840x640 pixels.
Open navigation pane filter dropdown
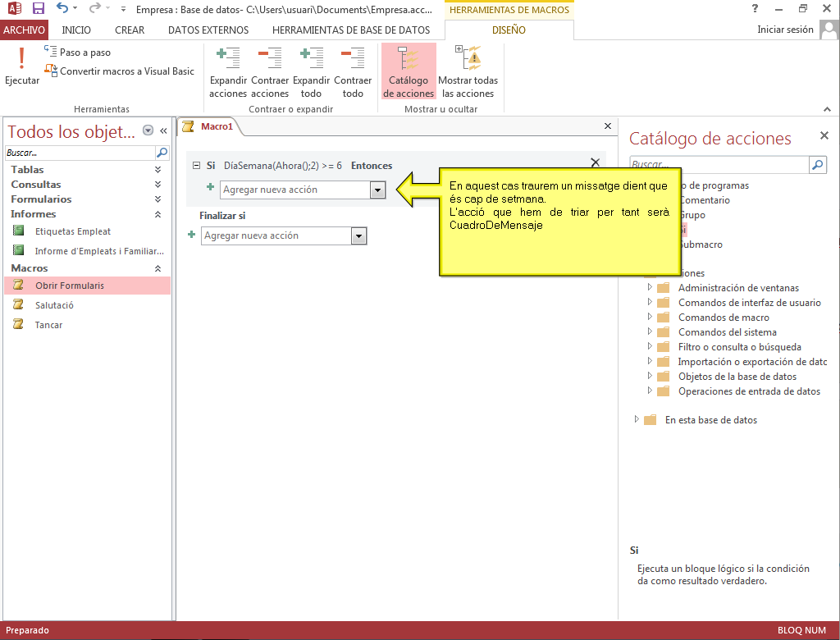tap(148, 130)
